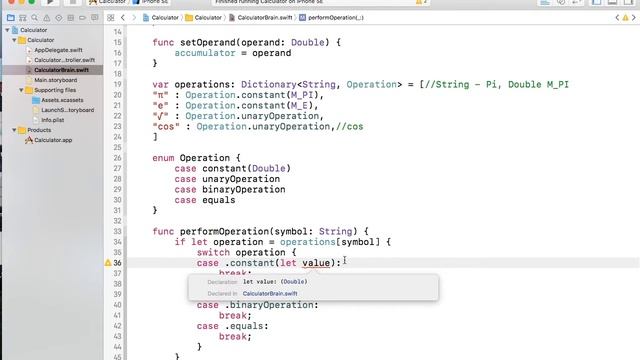The image size is (640, 360).
Task: Switch to the Version editor
Action: click(x=577, y=2)
